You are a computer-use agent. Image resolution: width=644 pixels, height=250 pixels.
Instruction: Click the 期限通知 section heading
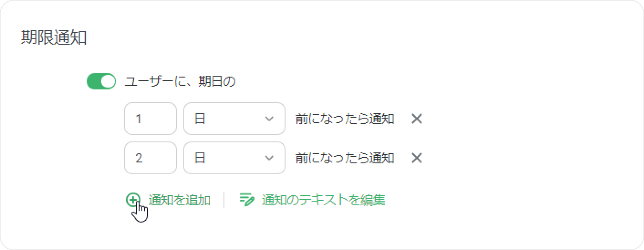click(x=54, y=38)
